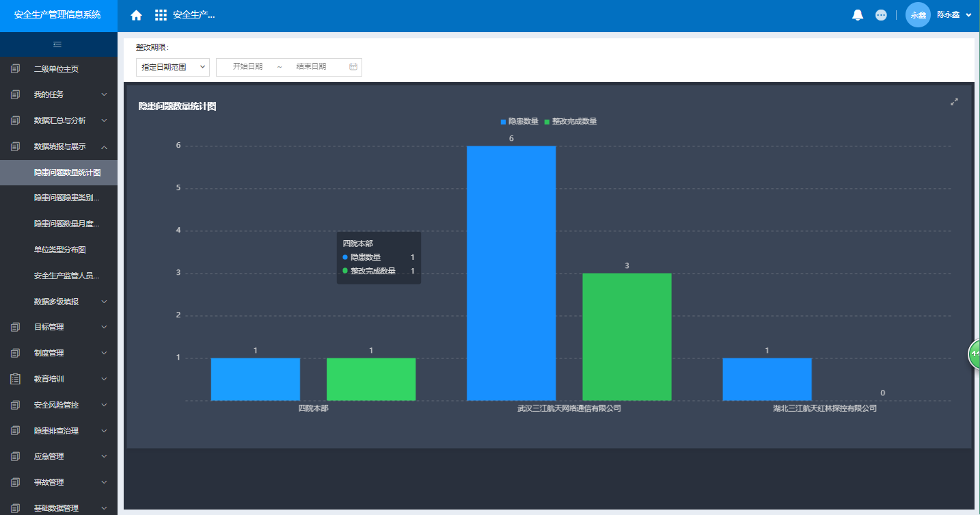Click the icon beside 数据填报与展示
Image resolution: width=980 pixels, height=515 pixels.
point(16,146)
